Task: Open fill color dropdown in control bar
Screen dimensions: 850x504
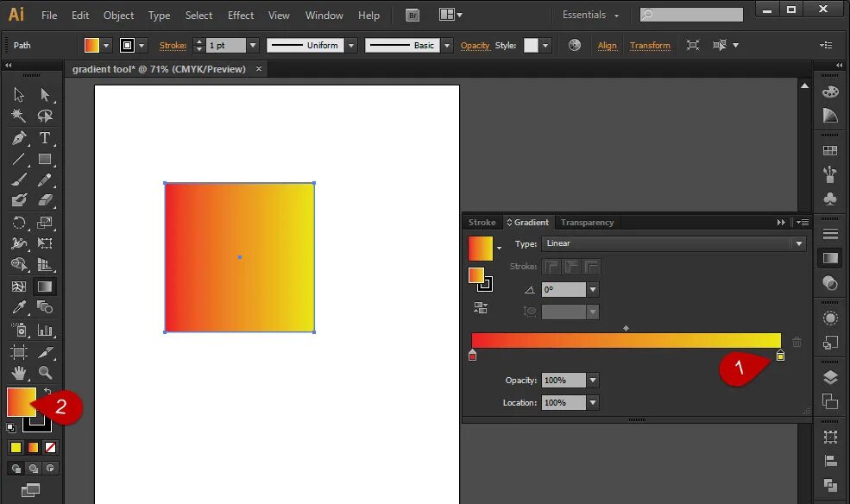Action: pyautogui.click(x=106, y=45)
